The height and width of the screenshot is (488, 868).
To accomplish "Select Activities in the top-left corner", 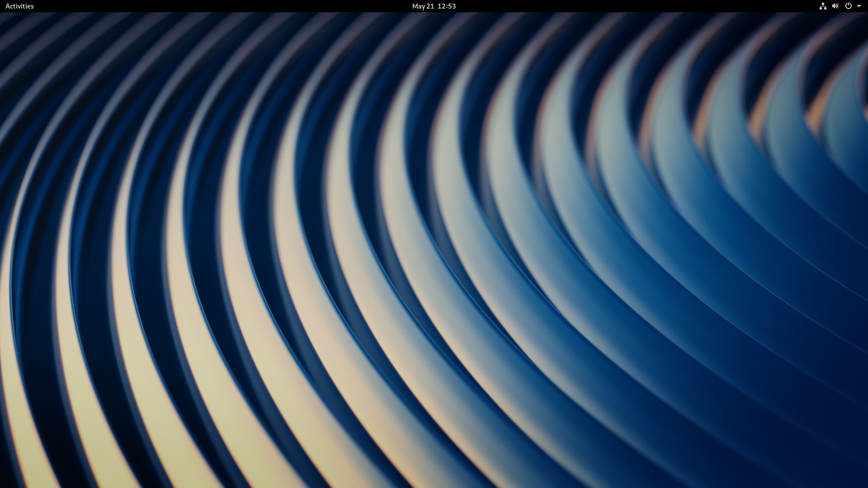I will coord(19,6).
